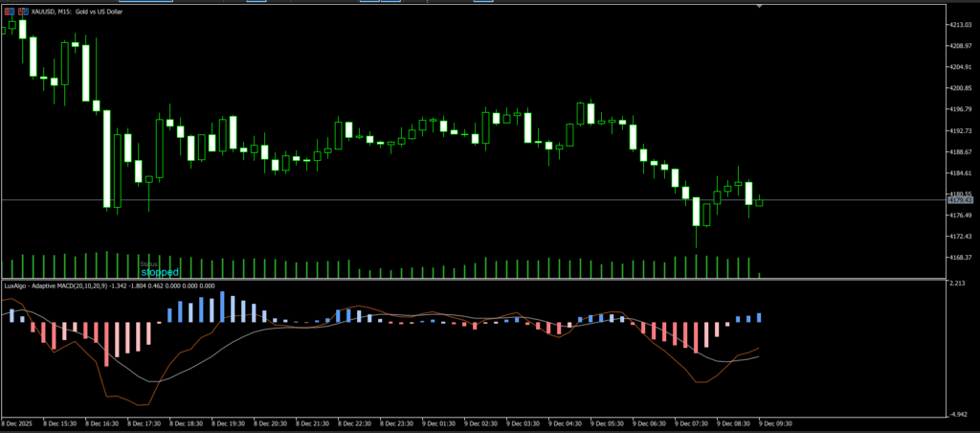The image size is (980, 433).
Task: Click the most recent candlestick on chart
Action: [760, 202]
